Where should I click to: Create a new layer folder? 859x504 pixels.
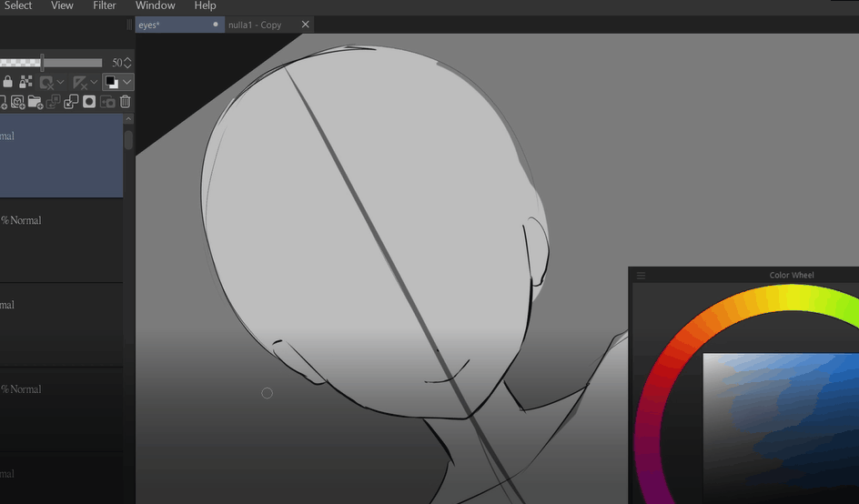pos(35,102)
